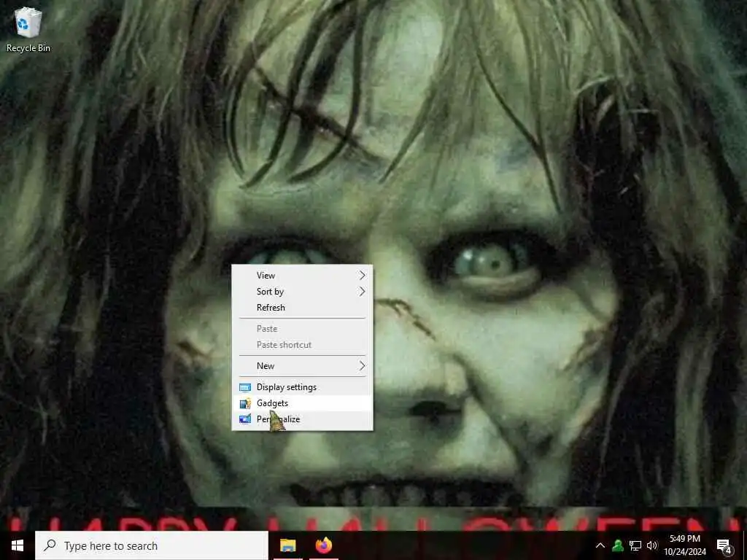Image resolution: width=747 pixels, height=560 pixels.
Task: Open the Recycle Bin desktop icon
Action: click(x=28, y=29)
